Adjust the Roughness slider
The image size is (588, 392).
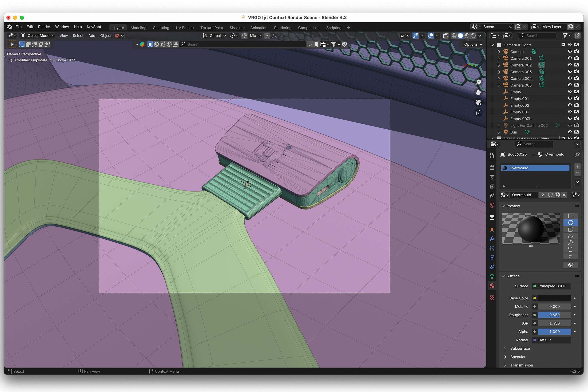(554, 315)
